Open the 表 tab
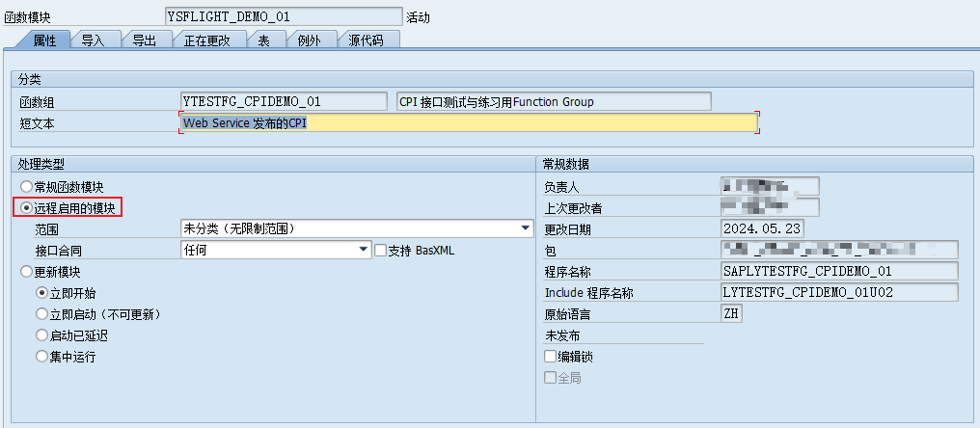 tap(263, 40)
